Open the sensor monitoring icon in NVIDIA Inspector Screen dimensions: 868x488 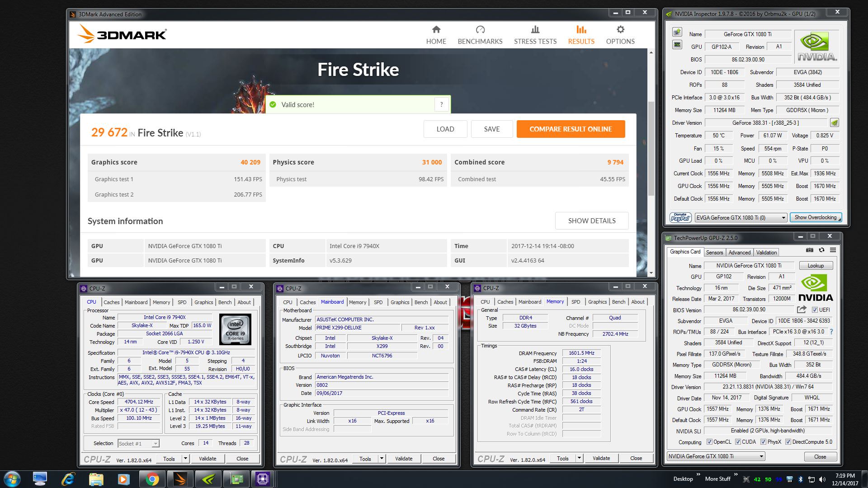point(677,44)
